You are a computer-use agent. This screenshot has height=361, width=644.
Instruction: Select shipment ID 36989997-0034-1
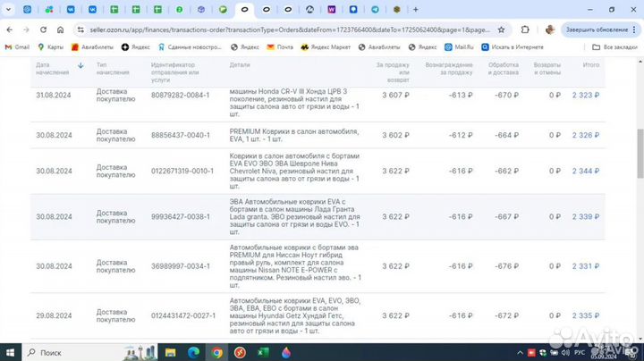coord(181,266)
